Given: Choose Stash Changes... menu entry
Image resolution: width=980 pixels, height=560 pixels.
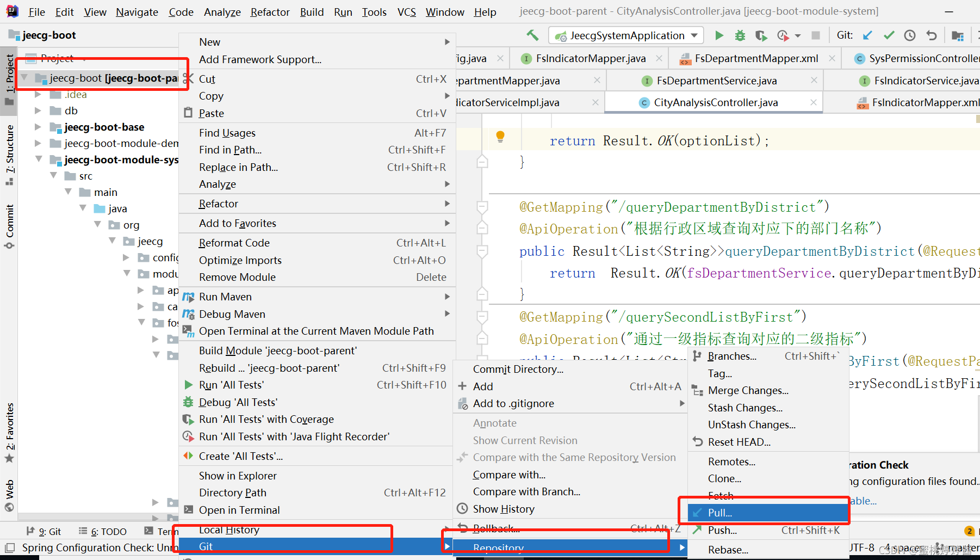Looking at the screenshot, I should [768, 408].
